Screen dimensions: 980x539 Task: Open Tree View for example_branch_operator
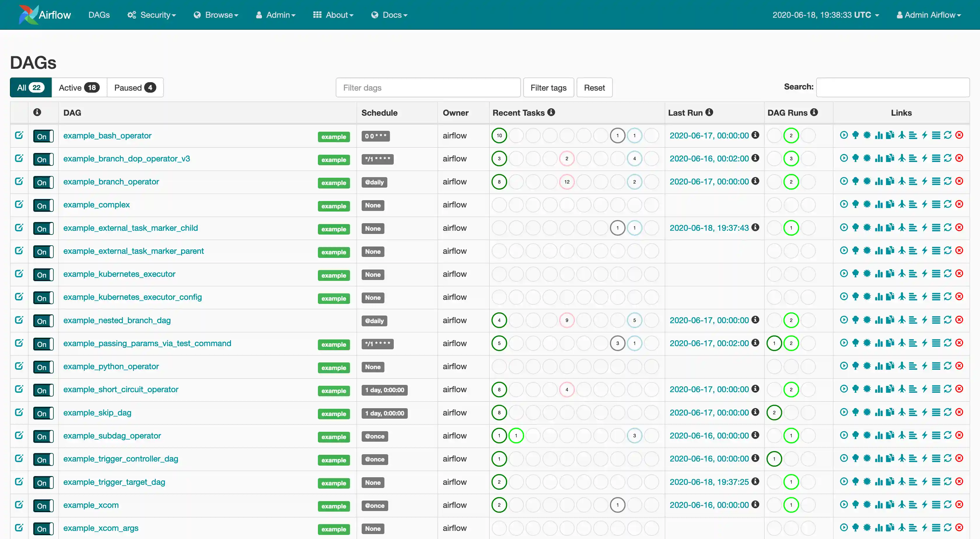(855, 181)
